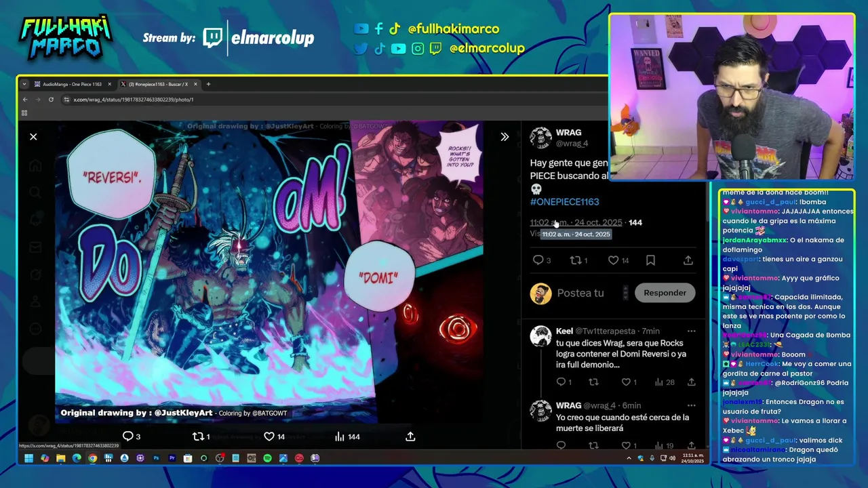Repost icon under the enlarged photo
This screenshot has width=868, height=488.
click(x=199, y=436)
